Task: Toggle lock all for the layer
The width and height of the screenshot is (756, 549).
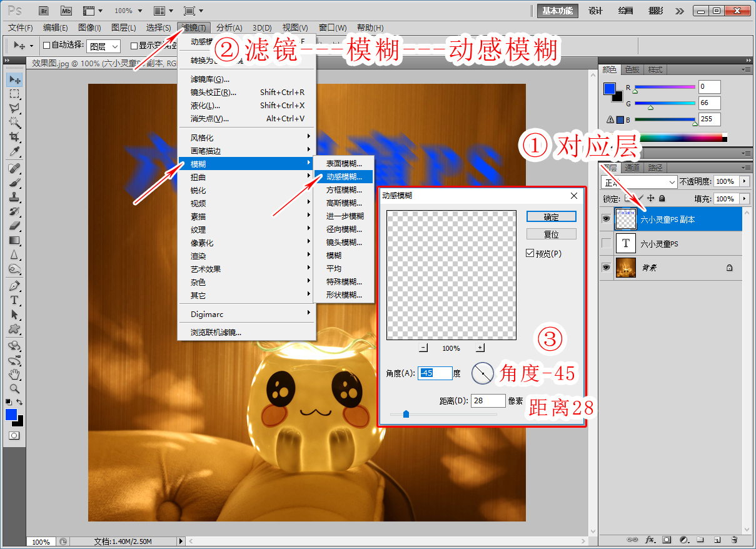Action: [x=662, y=198]
